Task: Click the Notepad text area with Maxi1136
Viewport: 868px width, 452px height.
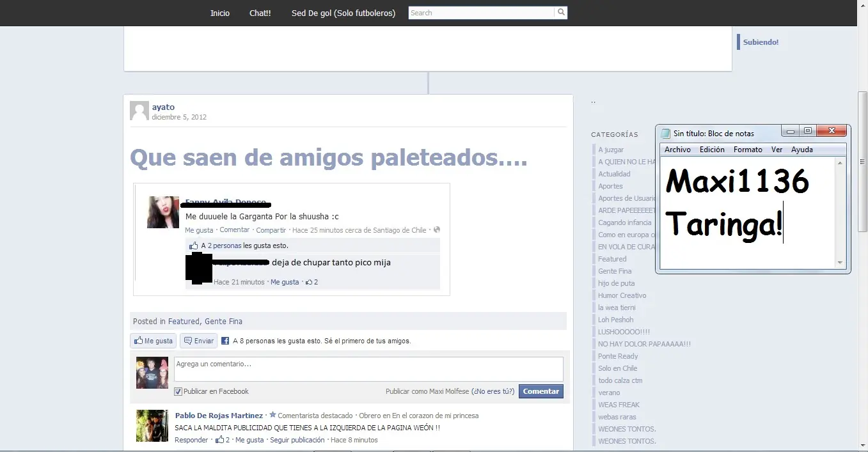Action: pos(748,212)
